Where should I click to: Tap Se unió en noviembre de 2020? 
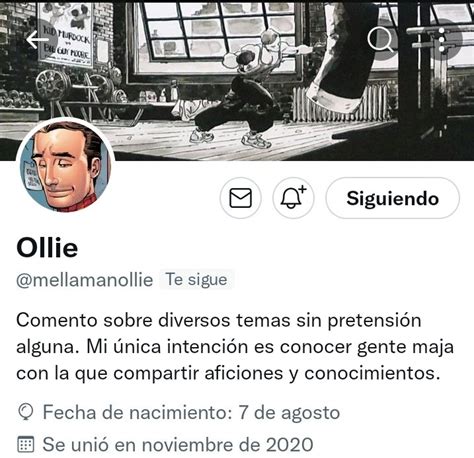(x=178, y=445)
